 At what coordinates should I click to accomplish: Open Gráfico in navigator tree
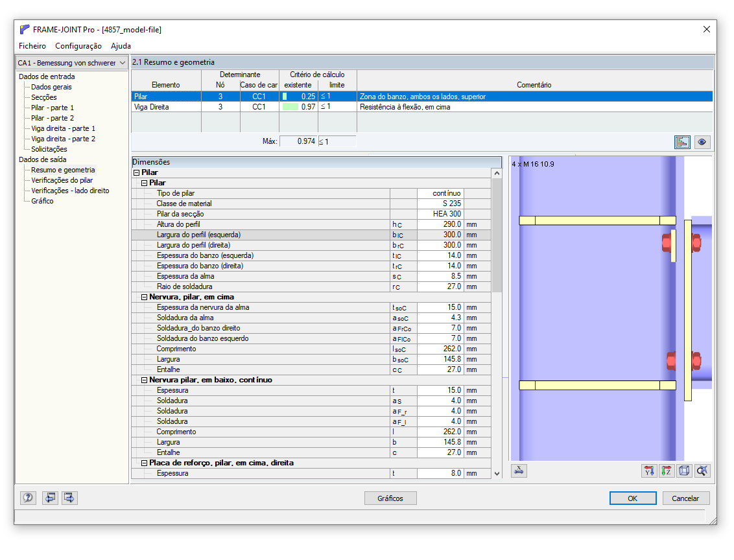(x=42, y=201)
